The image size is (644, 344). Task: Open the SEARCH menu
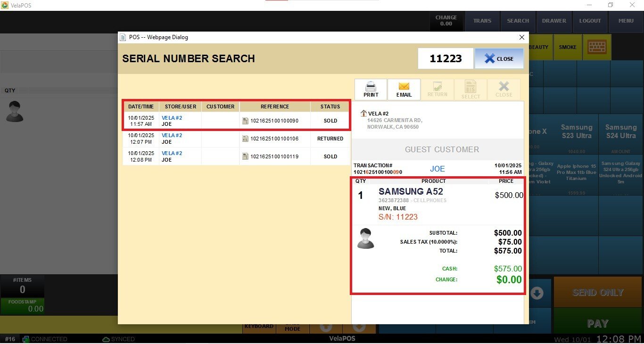coord(518,21)
